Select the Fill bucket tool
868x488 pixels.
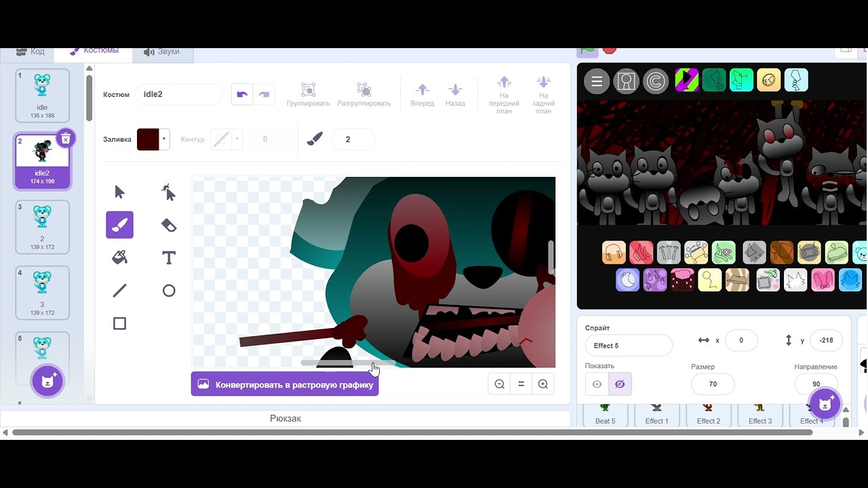coord(119,258)
